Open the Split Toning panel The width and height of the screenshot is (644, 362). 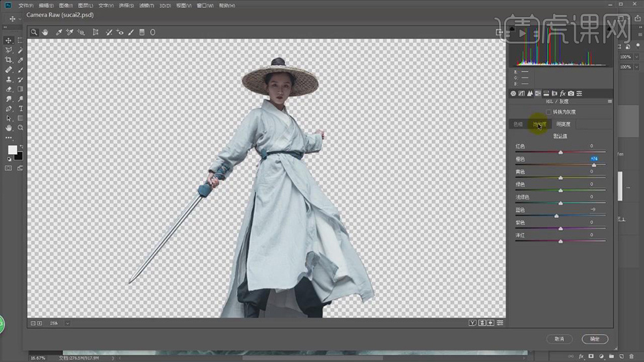(546, 94)
